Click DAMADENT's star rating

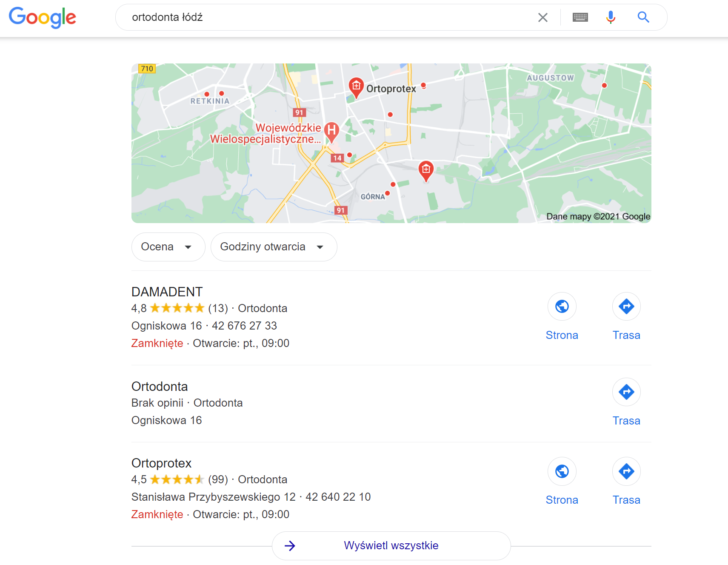pos(178,308)
